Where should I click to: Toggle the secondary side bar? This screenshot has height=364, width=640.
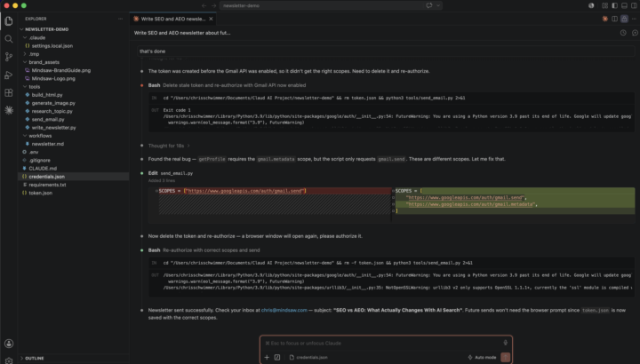pos(634,5)
